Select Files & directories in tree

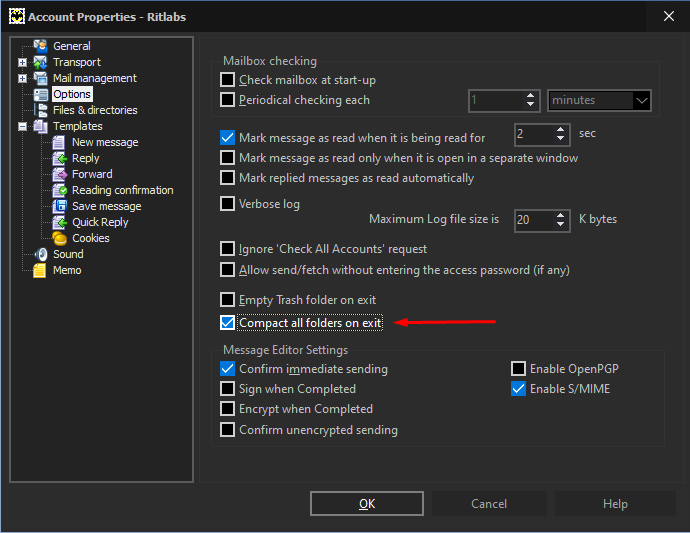95,110
